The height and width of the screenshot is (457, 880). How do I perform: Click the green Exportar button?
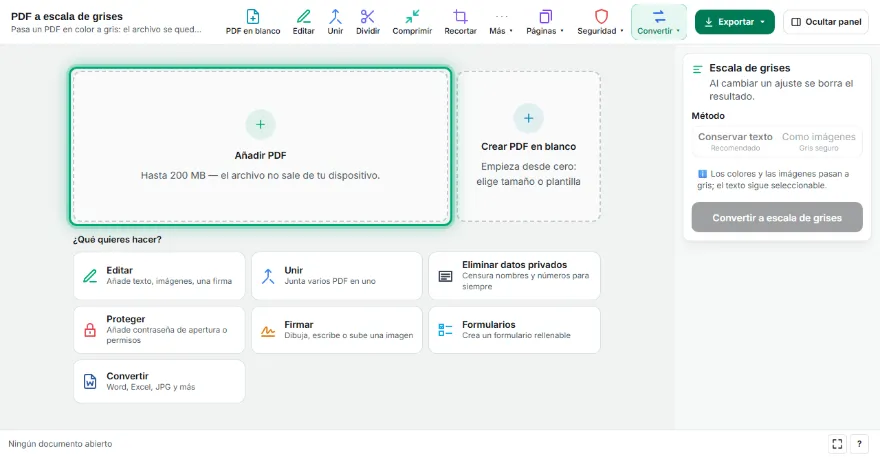pyautogui.click(x=735, y=22)
